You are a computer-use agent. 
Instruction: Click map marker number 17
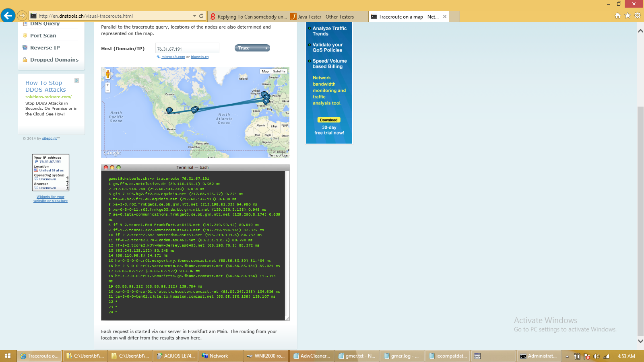pos(194,109)
